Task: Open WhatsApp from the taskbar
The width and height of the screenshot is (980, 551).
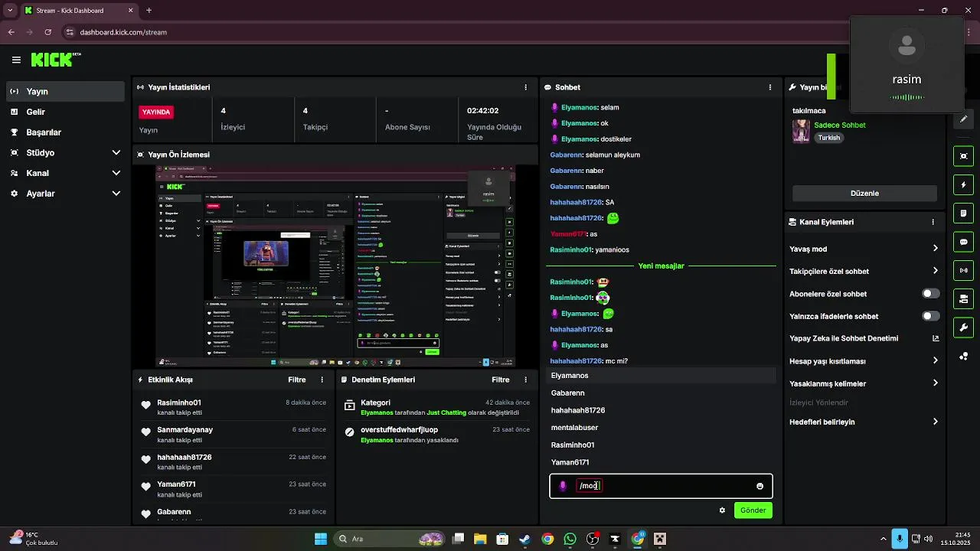Action: 570,539
